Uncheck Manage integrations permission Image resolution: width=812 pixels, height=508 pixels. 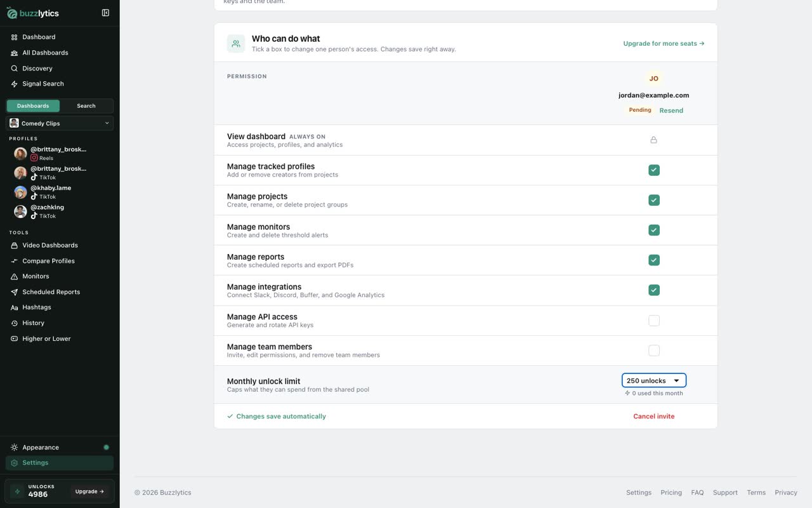[654, 290]
